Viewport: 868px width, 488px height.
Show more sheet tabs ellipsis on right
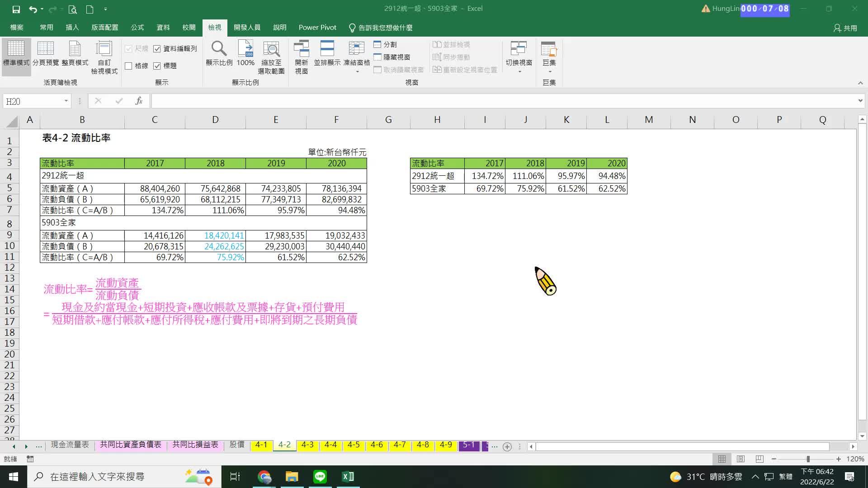(495, 446)
